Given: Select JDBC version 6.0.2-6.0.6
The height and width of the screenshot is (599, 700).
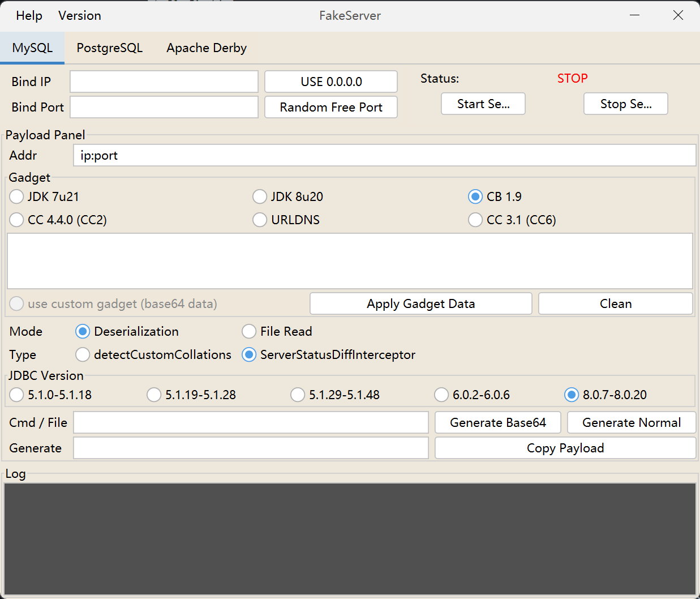Looking at the screenshot, I should click(x=472, y=395).
